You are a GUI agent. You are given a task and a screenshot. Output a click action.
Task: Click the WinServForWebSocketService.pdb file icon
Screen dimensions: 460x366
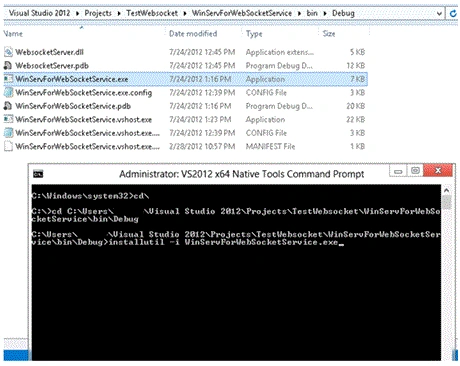pyautogui.click(x=8, y=106)
